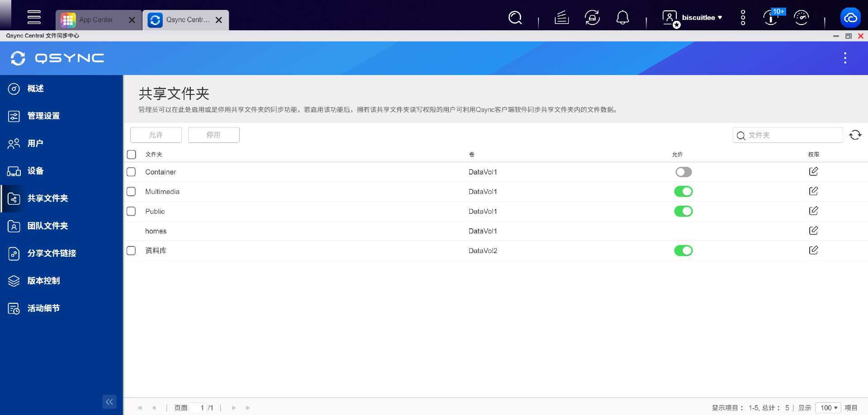The height and width of the screenshot is (415, 868).
Task: Go to the first page
Action: tap(140, 408)
